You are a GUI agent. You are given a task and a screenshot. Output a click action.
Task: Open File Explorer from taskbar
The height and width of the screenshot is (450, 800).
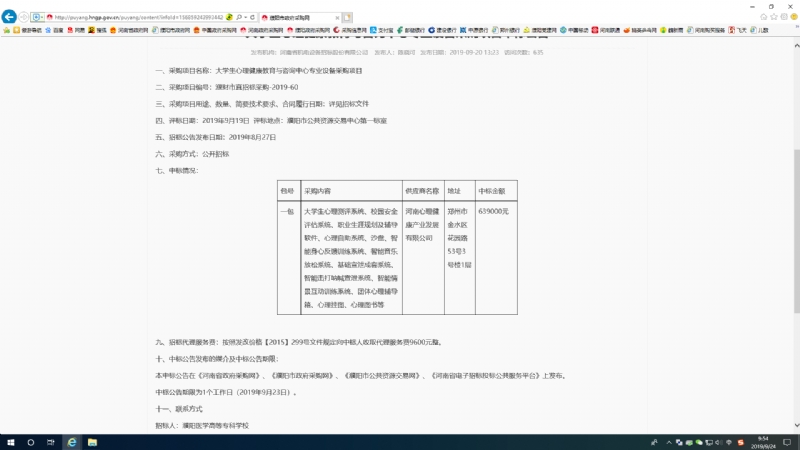coord(92,442)
